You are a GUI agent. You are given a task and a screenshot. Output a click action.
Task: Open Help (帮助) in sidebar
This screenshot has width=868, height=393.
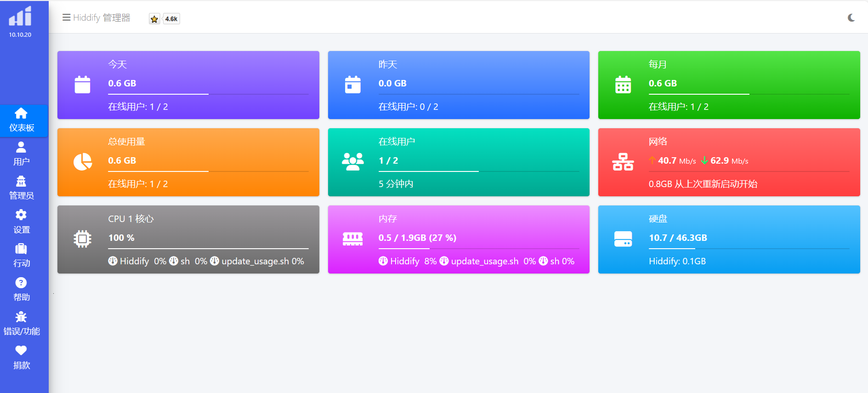click(x=22, y=290)
